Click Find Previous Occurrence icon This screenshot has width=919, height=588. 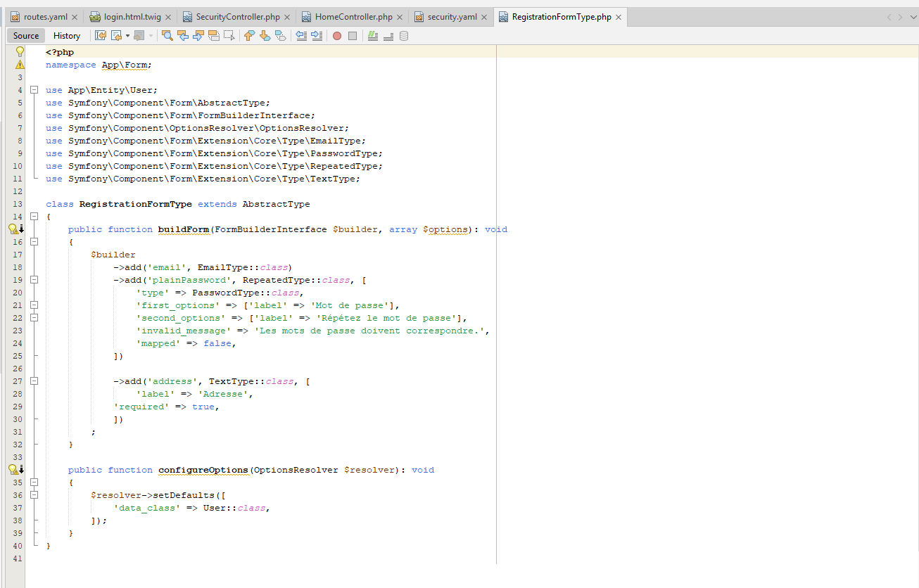183,36
